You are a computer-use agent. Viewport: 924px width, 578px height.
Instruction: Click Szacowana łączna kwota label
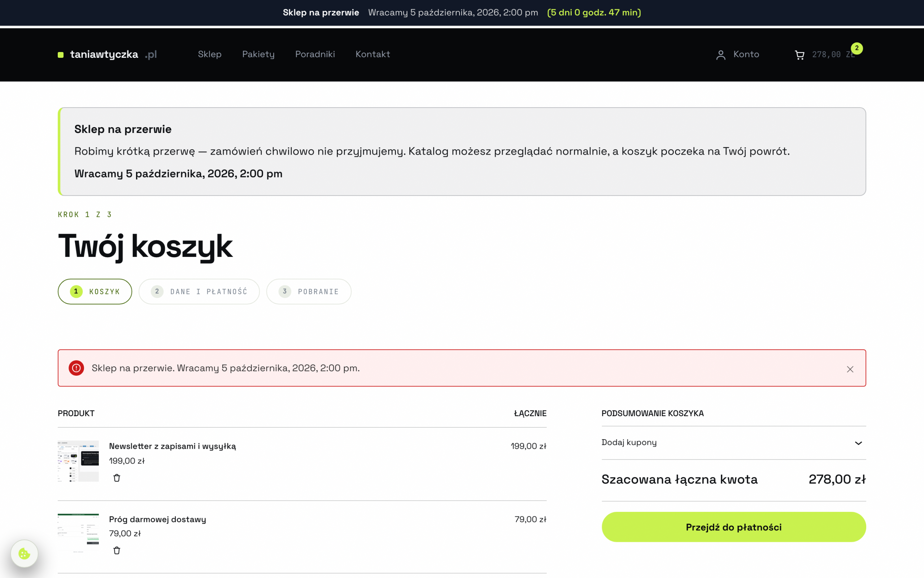[x=679, y=479]
